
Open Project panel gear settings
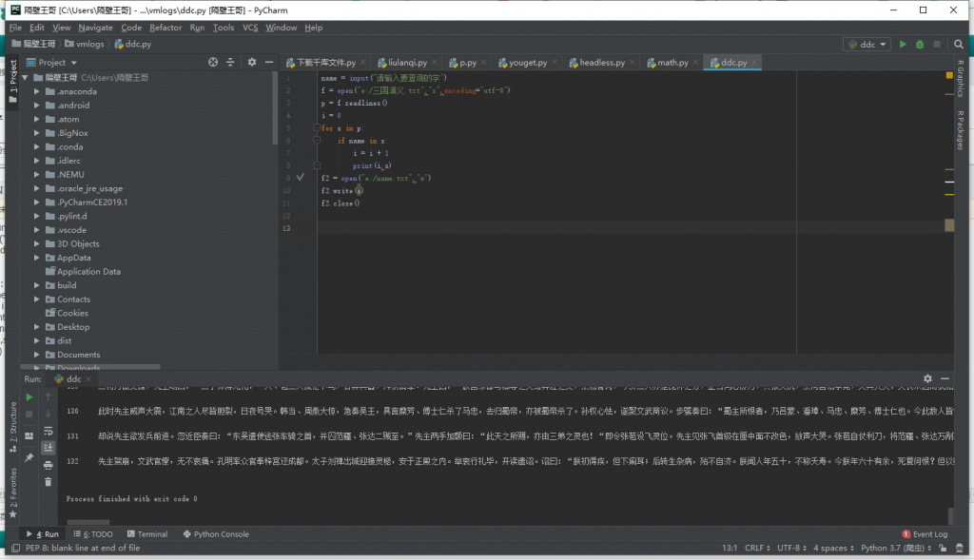coord(252,62)
